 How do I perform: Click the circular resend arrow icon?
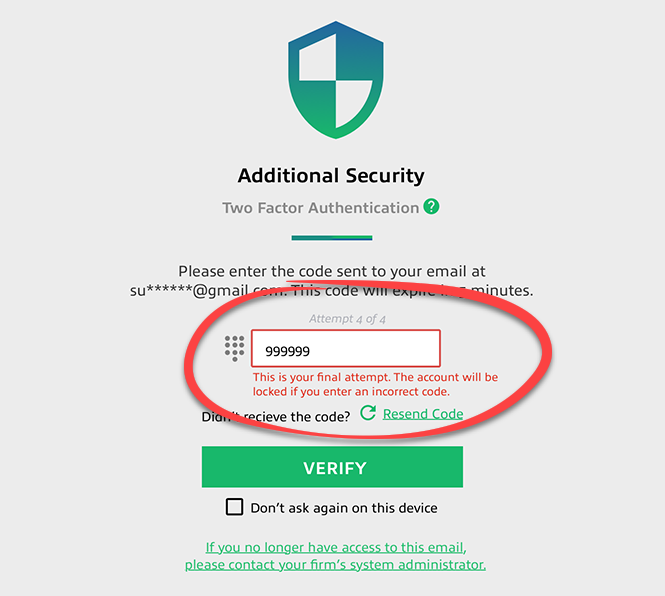368,413
